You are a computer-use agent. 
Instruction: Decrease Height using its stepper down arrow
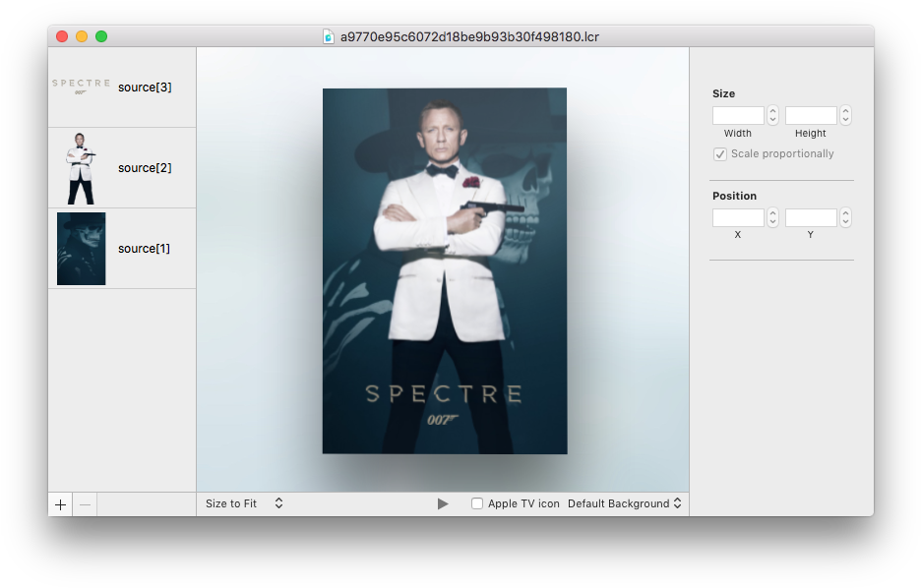point(844,119)
